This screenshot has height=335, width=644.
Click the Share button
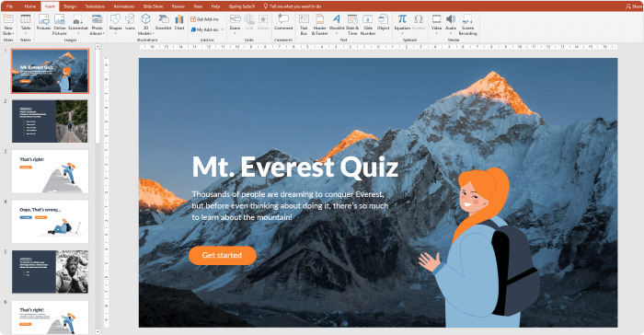pos(634,6)
